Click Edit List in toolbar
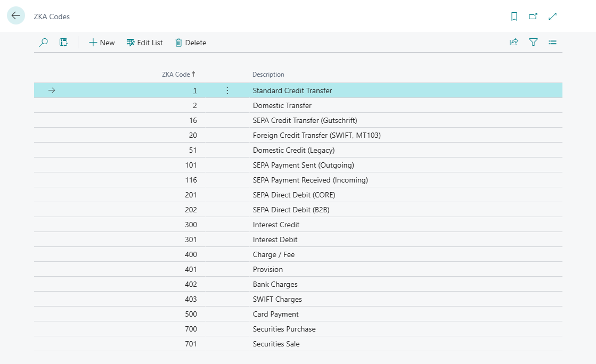Screen dimensions: 596x364 pyautogui.click(x=144, y=43)
